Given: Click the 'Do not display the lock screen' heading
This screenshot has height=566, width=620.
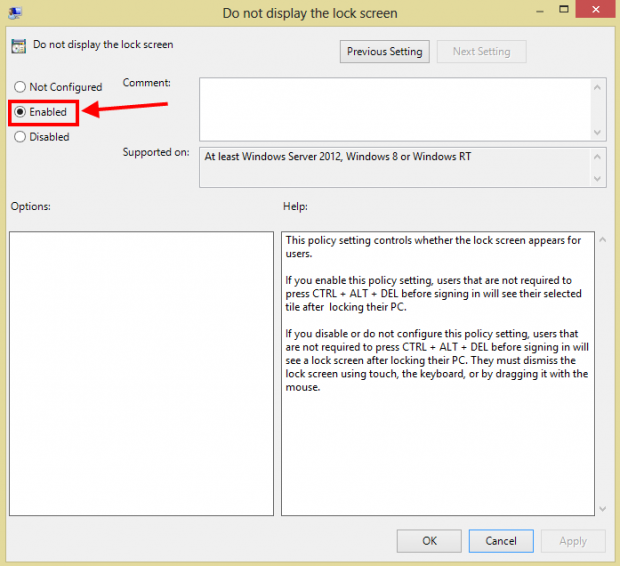Looking at the screenshot, I should coord(103,44).
